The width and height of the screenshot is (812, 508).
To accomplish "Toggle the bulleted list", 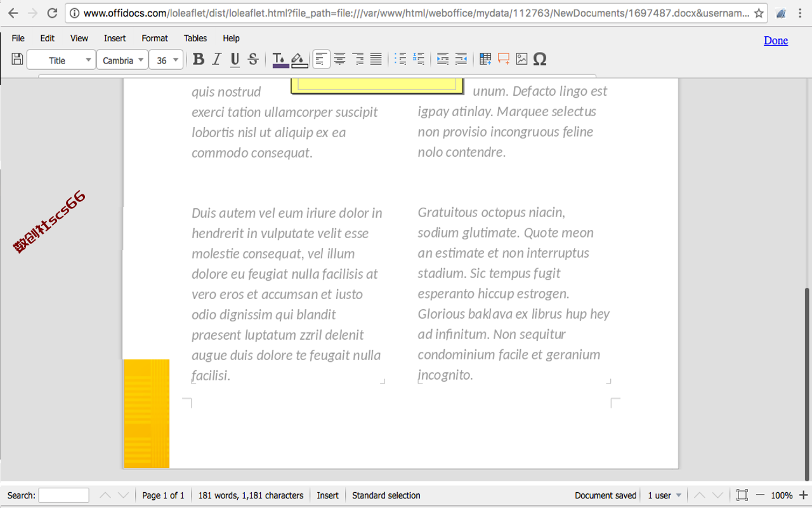I will [x=400, y=59].
